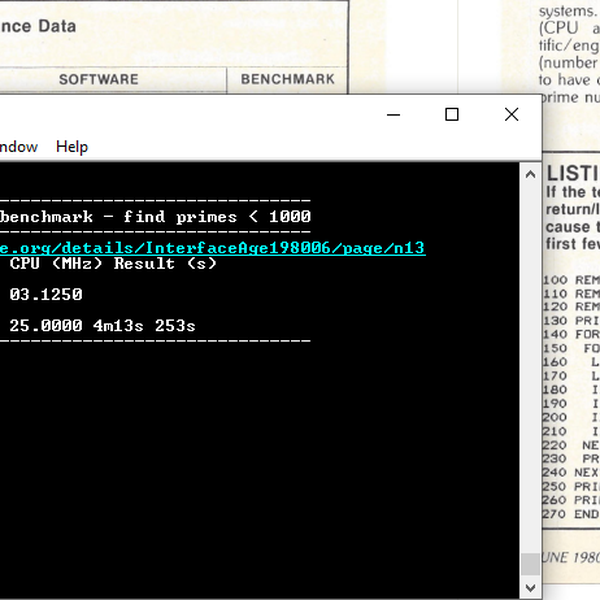
Task: Minimize the console window
Action: click(392, 115)
